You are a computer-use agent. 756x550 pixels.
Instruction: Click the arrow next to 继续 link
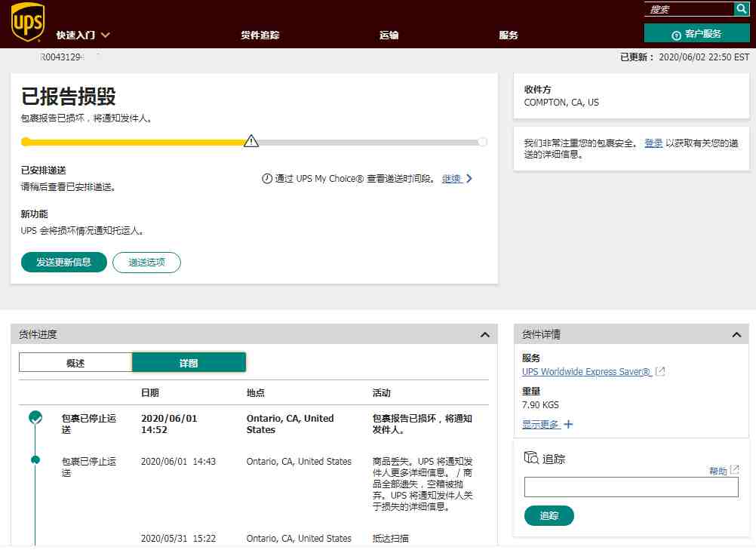pos(469,178)
